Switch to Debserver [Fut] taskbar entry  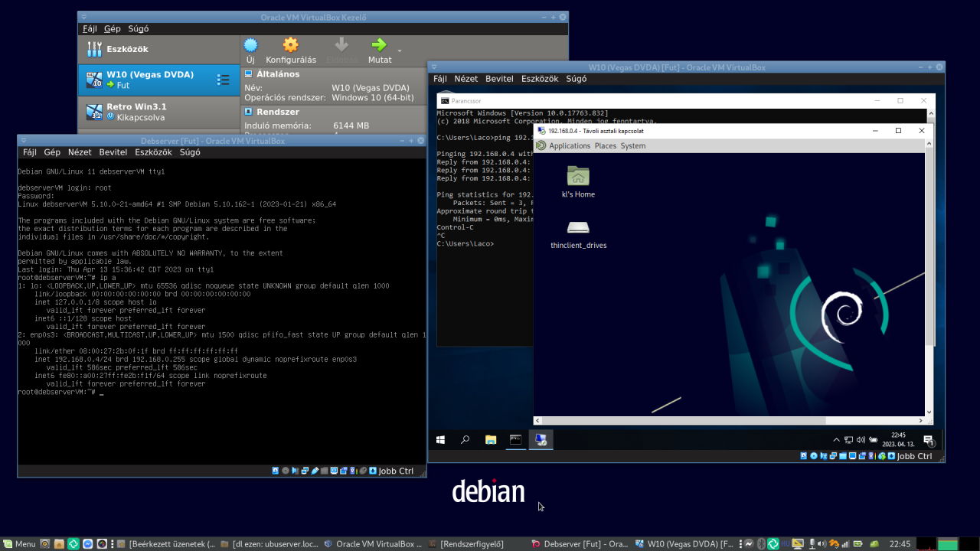pyautogui.click(x=580, y=544)
